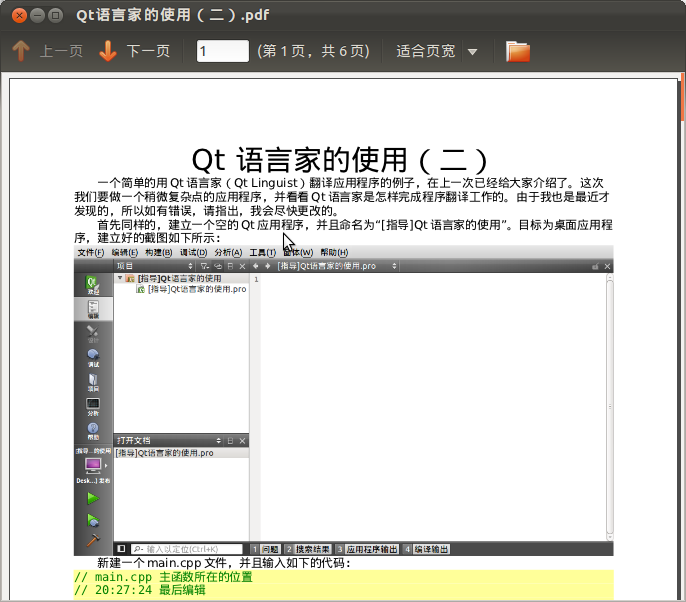This screenshot has width=686, height=602.
Task: Click the Desktop target selector monitor icon
Action: [x=93, y=466]
